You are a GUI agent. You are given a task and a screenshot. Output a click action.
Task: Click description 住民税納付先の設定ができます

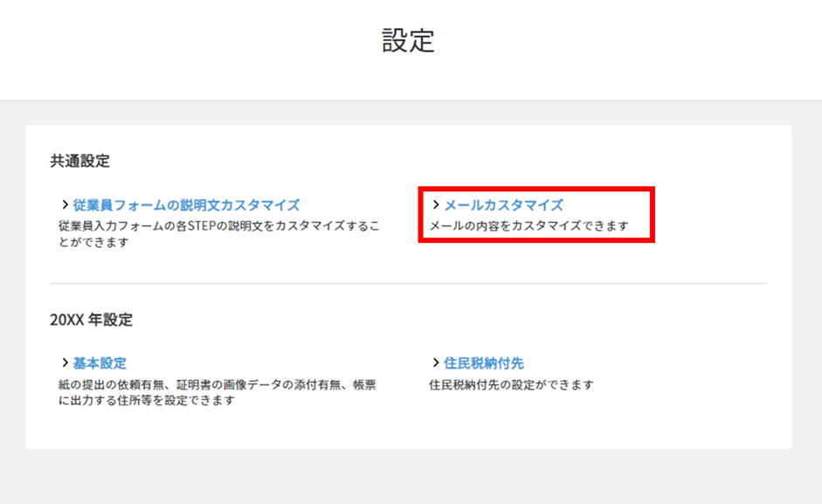point(511,385)
